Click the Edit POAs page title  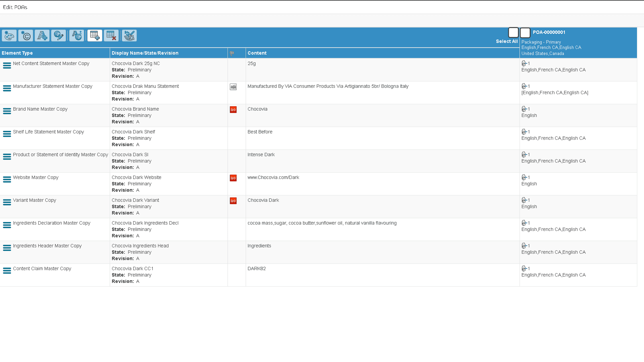[x=15, y=7]
